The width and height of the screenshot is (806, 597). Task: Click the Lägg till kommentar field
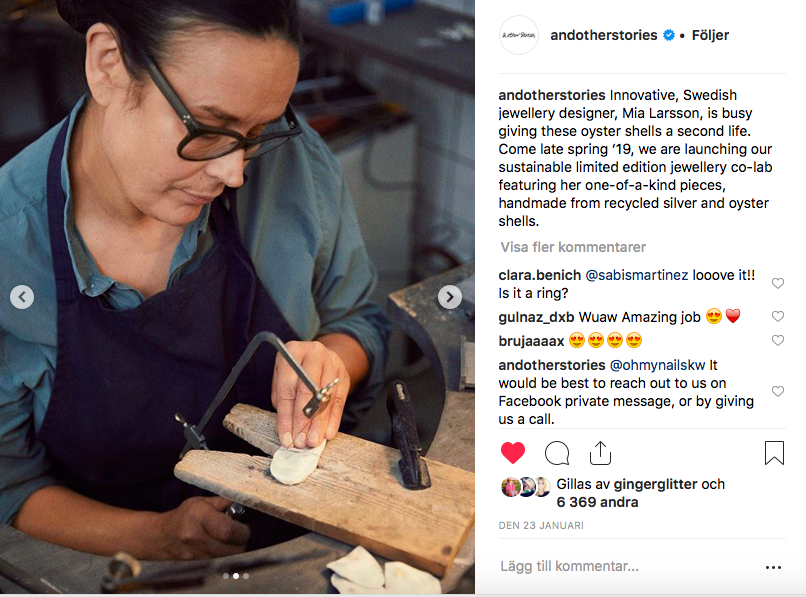pos(627,567)
